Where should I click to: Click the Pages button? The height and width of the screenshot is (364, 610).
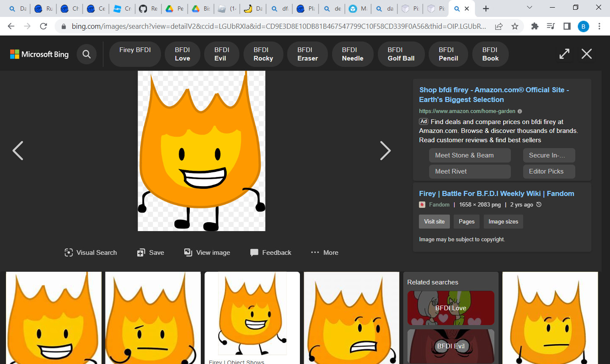click(x=466, y=222)
